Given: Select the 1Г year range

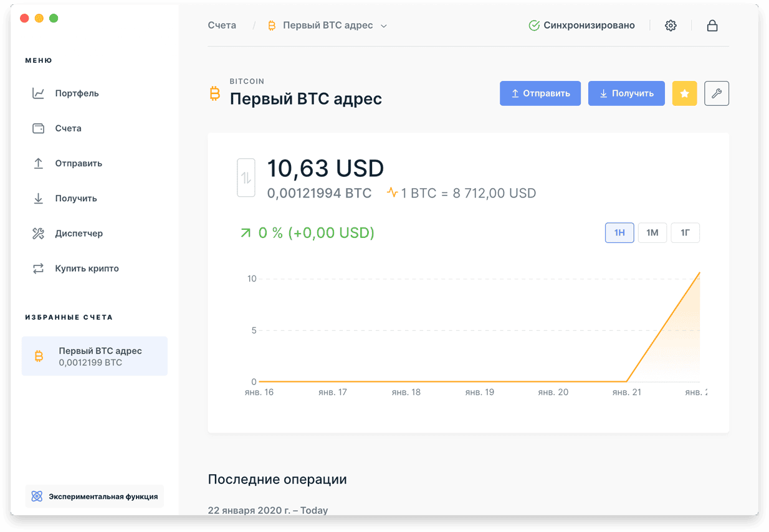Looking at the screenshot, I should tap(685, 233).
